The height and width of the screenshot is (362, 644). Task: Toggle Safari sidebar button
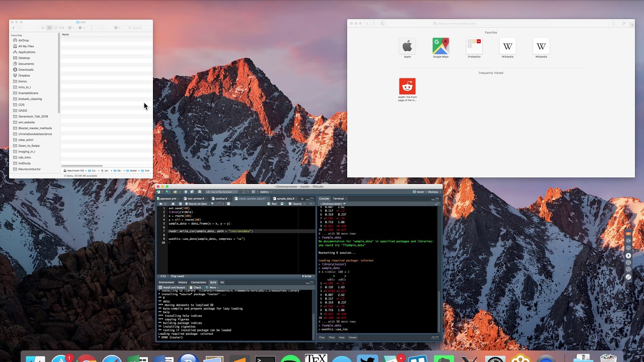[x=382, y=24]
